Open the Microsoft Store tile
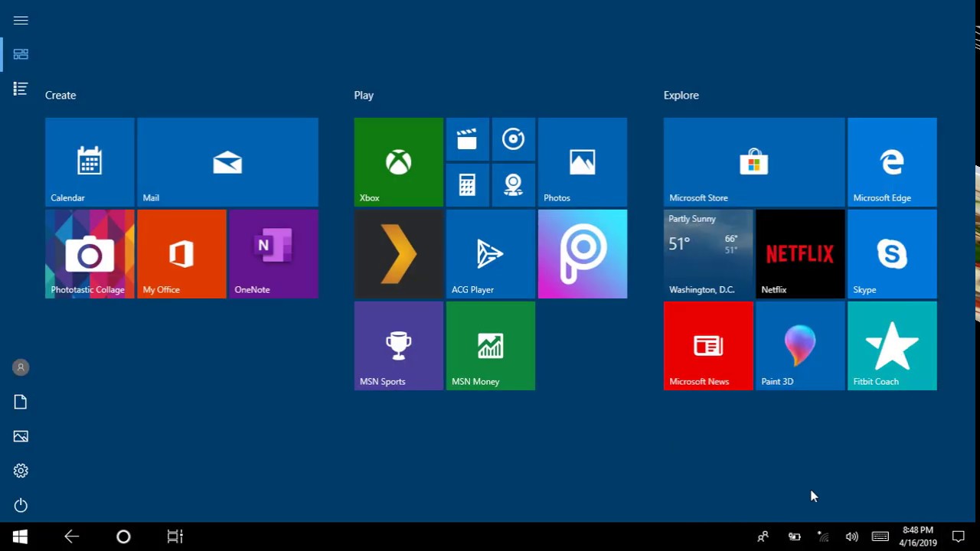 (754, 162)
